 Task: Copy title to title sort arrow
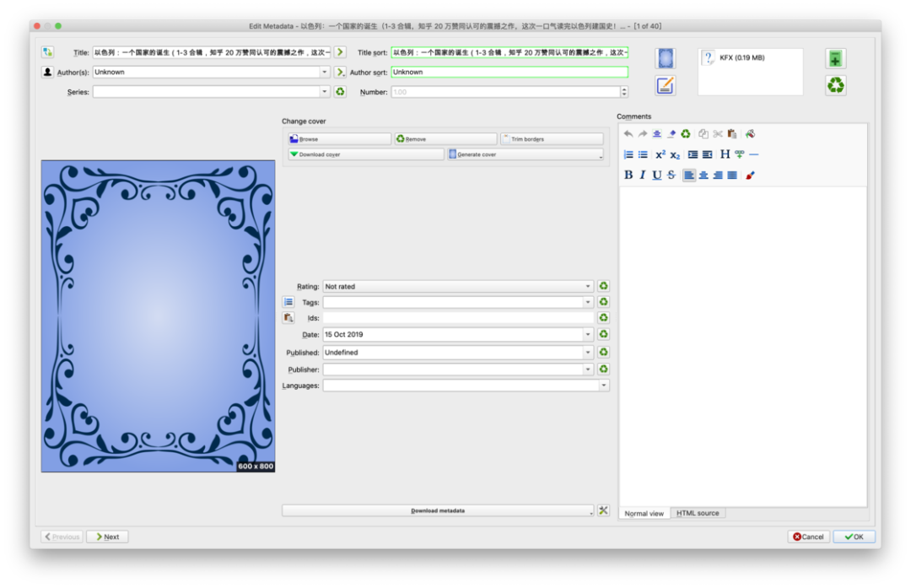point(341,52)
